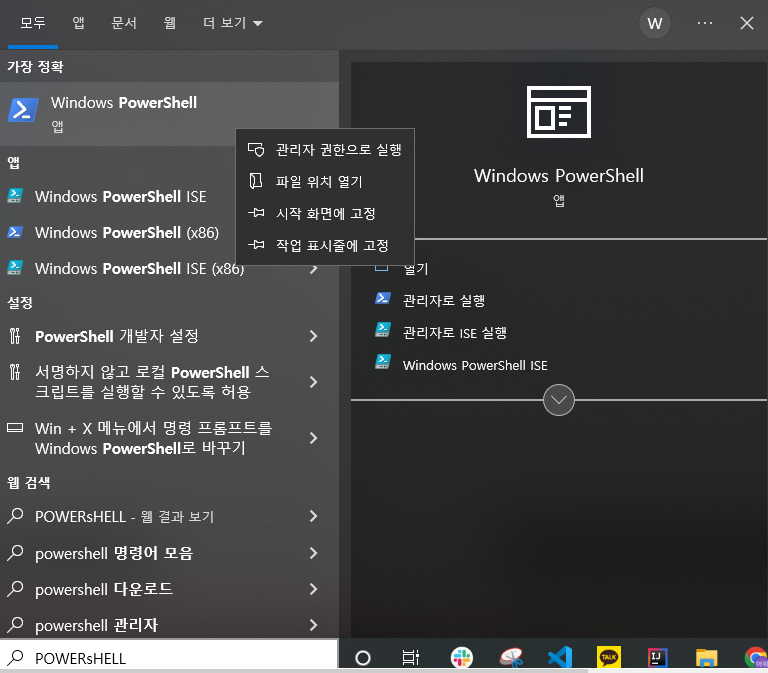The width and height of the screenshot is (768, 673).
Task: Open PowerShell 개발자 설정 settings result
Action: pos(169,336)
